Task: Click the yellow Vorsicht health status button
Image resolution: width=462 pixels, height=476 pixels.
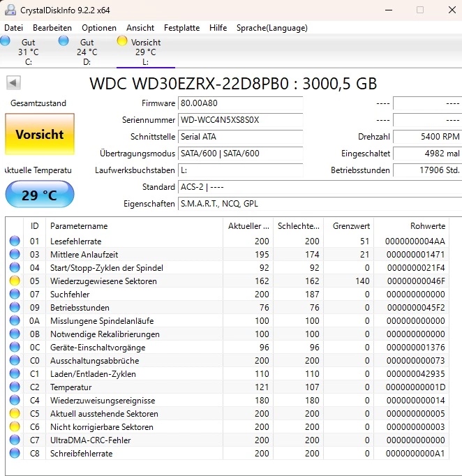Action: tap(40, 134)
